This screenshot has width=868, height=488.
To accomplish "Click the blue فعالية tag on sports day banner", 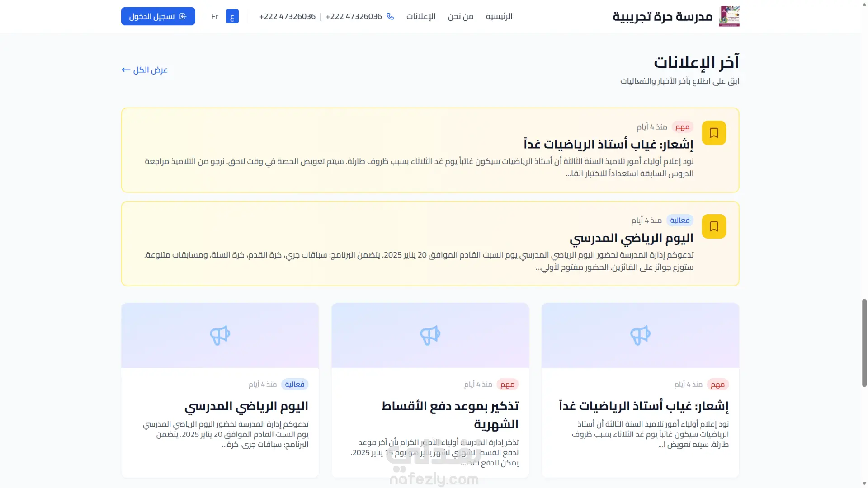I will pyautogui.click(x=679, y=220).
